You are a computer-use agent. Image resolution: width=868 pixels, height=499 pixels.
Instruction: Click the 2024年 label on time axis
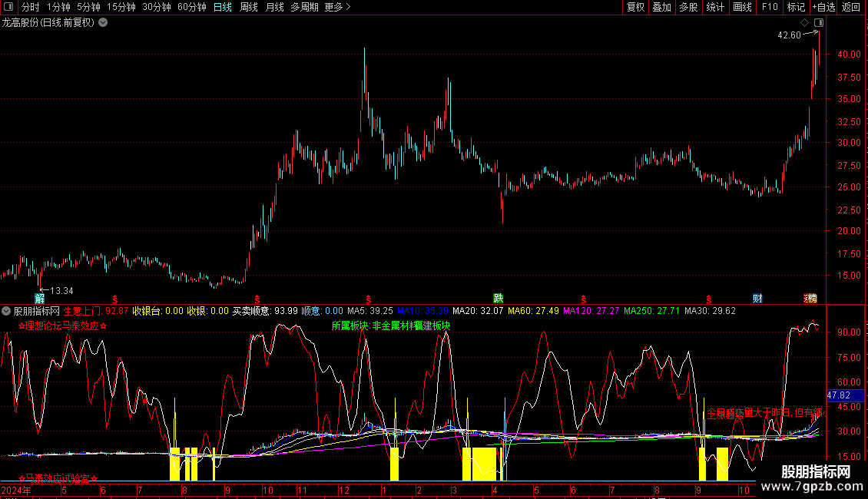[16, 490]
